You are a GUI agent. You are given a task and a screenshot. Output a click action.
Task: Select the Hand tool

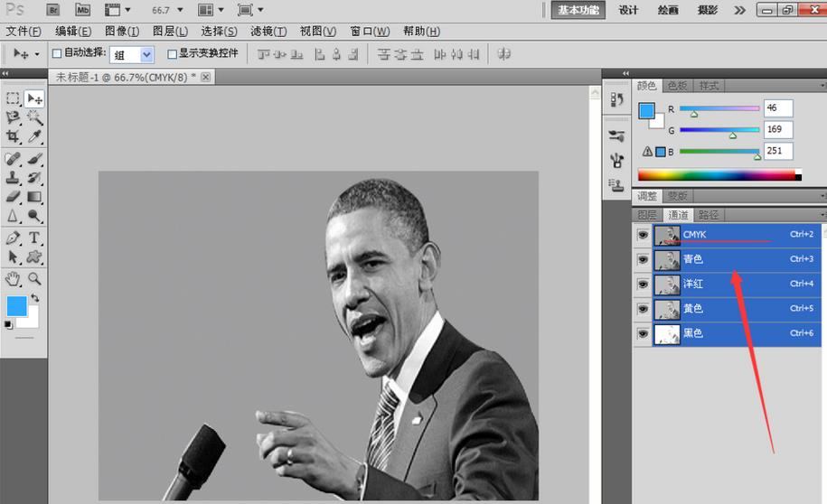[x=13, y=279]
